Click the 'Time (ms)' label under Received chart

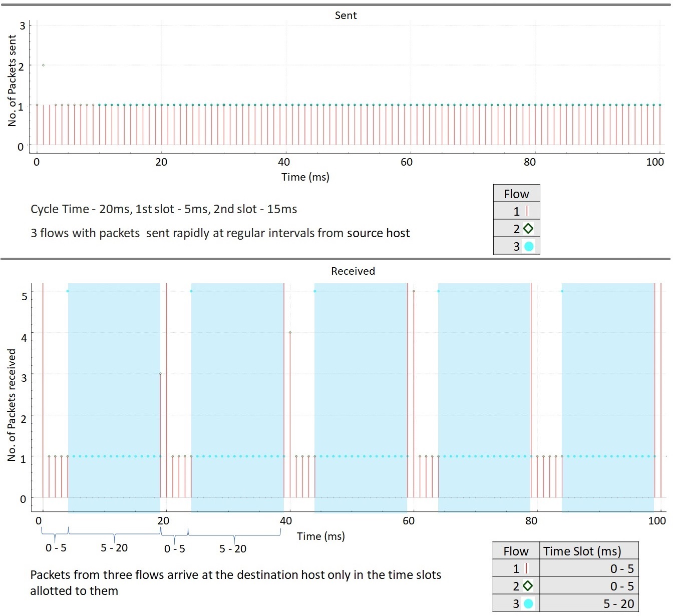[321, 536]
